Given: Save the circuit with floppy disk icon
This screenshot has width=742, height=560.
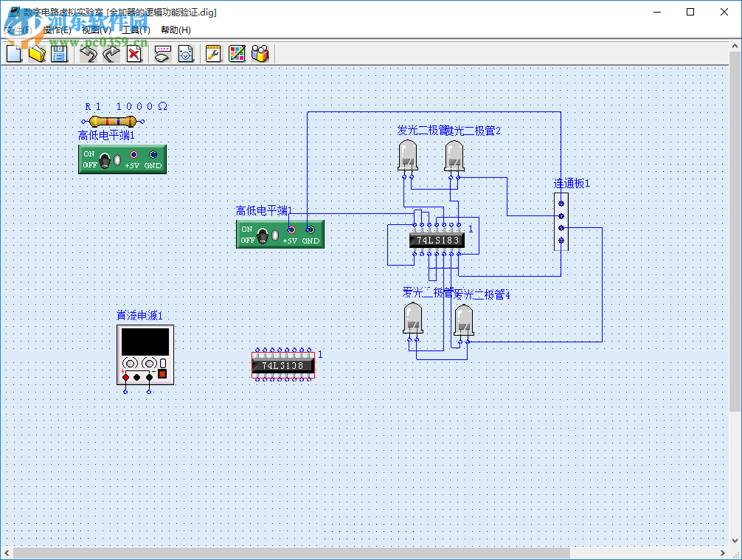Looking at the screenshot, I should coord(59,53).
